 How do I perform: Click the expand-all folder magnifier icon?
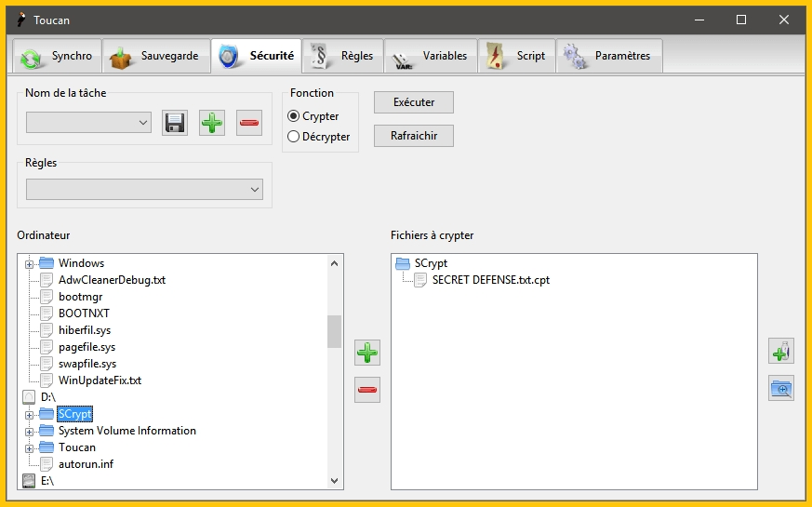pos(781,389)
